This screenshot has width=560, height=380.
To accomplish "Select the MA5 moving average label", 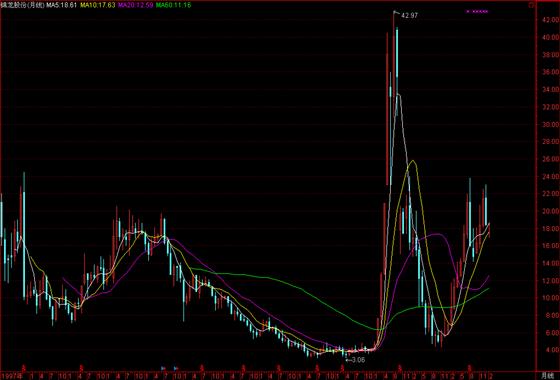I will [61, 5].
